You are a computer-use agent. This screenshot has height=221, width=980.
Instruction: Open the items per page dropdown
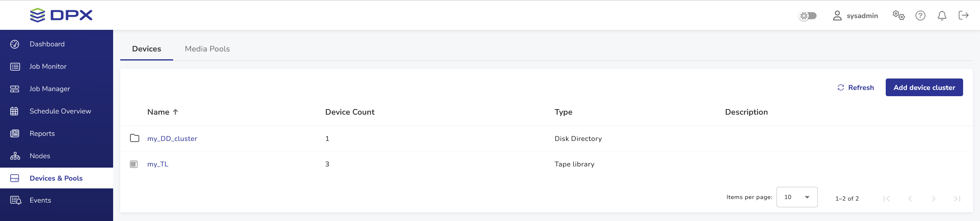tap(797, 197)
